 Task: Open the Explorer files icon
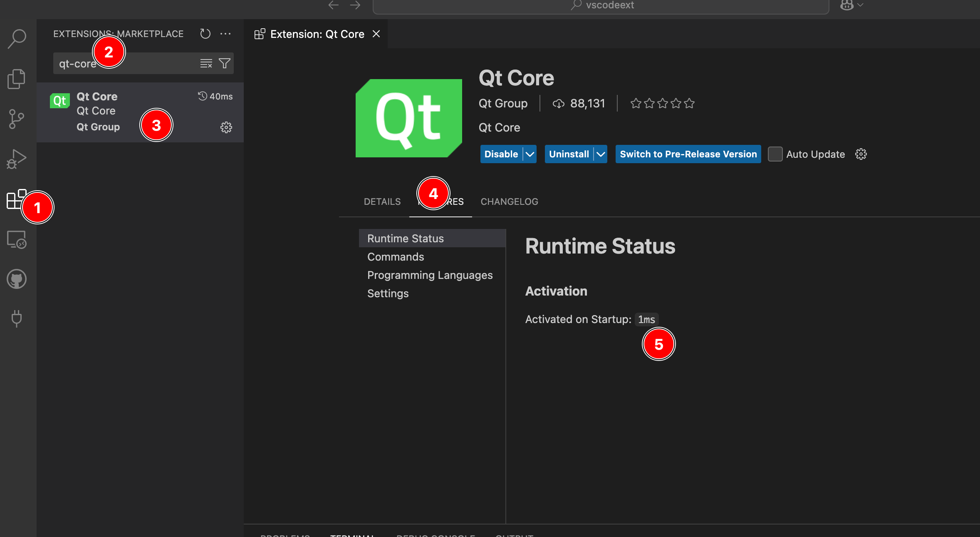[x=17, y=79]
